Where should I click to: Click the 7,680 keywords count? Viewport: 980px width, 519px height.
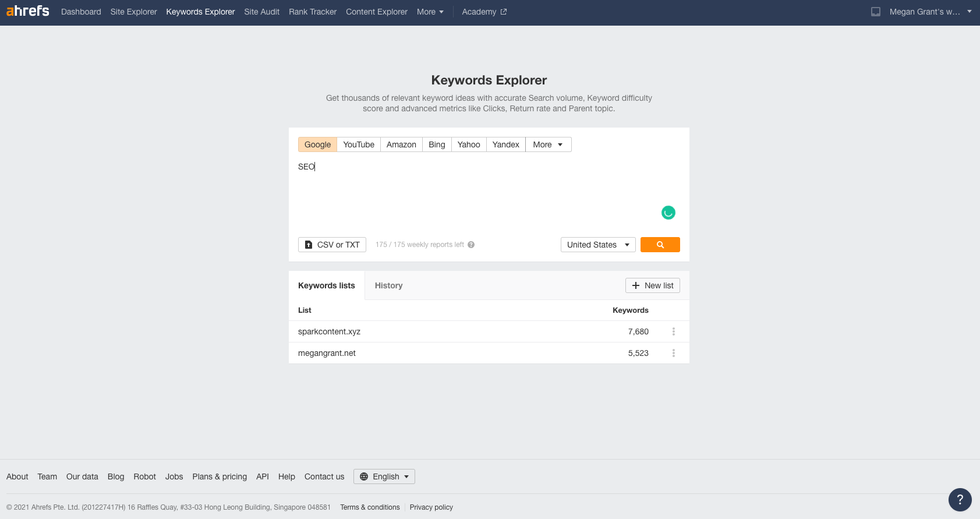pyautogui.click(x=638, y=331)
